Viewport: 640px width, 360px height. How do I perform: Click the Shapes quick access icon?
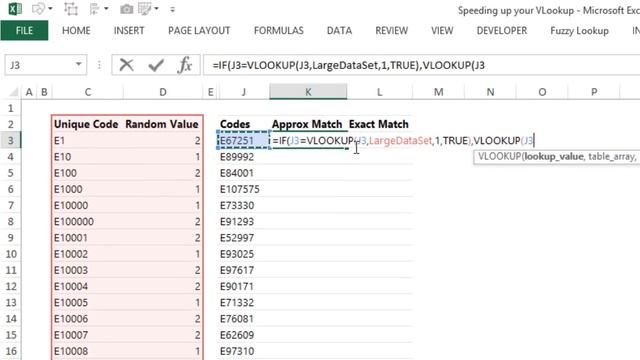pyautogui.click(x=39, y=9)
